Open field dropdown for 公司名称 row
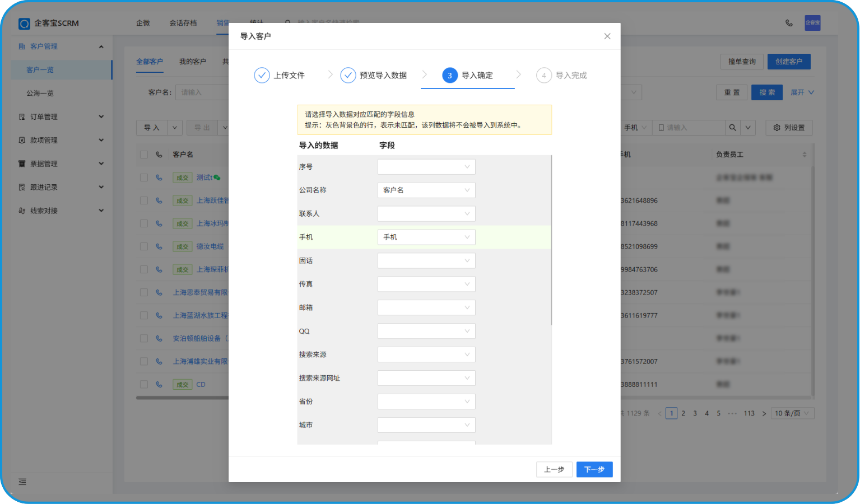The image size is (860, 504). tap(426, 190)
